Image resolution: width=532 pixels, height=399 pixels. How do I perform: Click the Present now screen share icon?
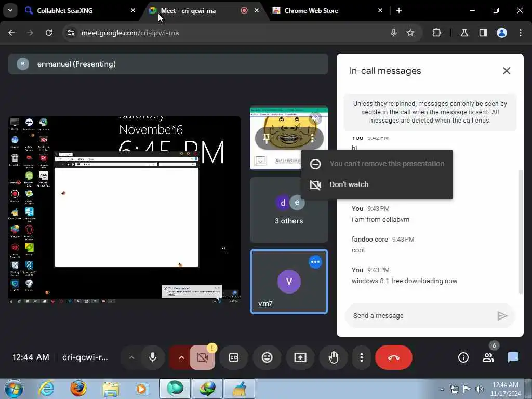pos(300,357)
